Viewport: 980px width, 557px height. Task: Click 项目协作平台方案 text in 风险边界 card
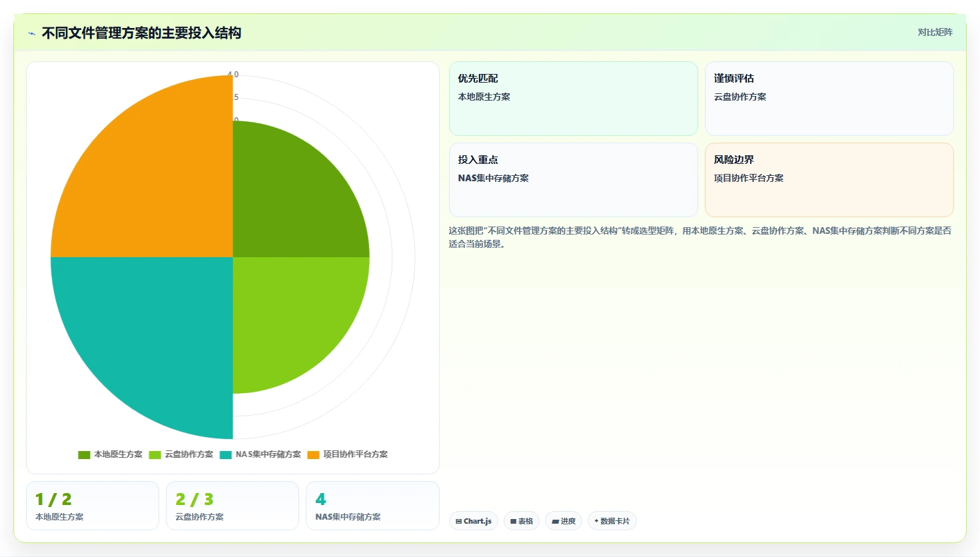click(749, 178)
